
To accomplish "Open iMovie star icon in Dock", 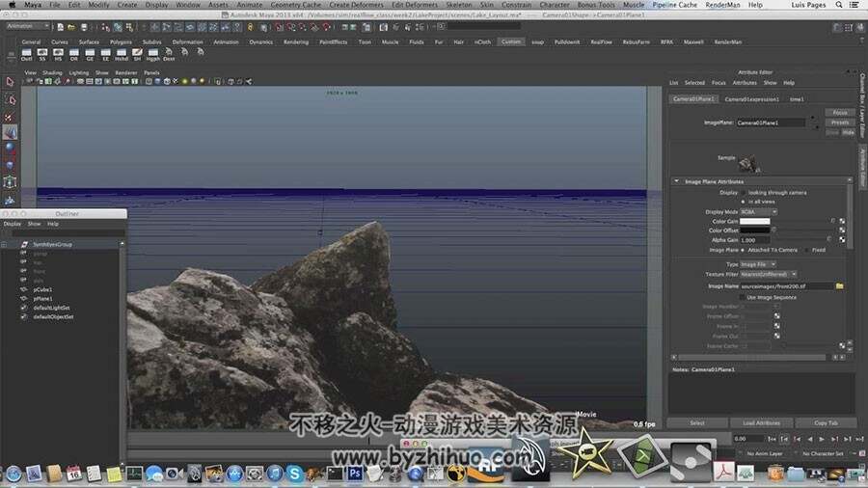I will (585, 454).
